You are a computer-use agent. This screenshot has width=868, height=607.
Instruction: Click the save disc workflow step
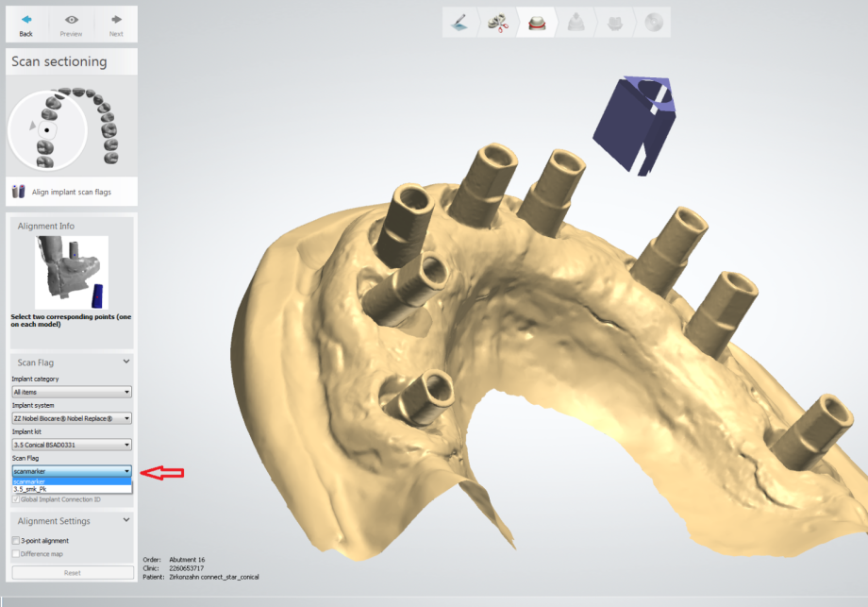(x=653, y=23)
